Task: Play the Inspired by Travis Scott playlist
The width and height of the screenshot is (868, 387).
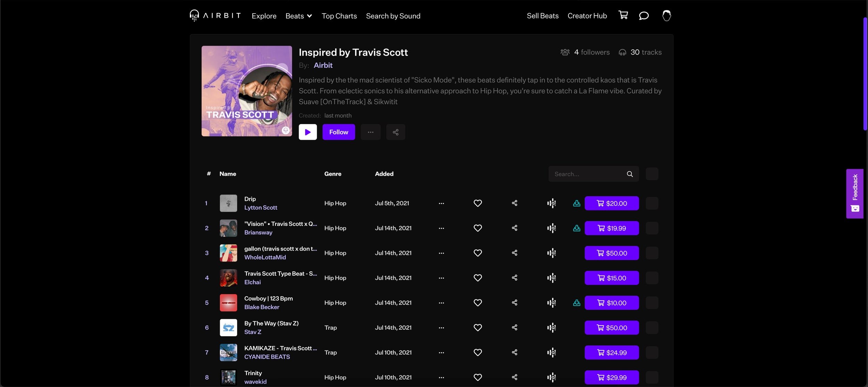Action: click(308, 132)
